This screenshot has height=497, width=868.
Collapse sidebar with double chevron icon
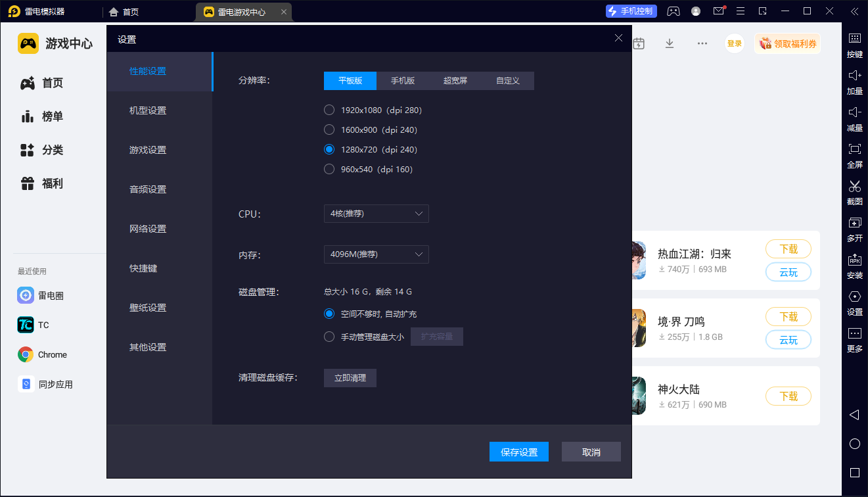point(854,11)
